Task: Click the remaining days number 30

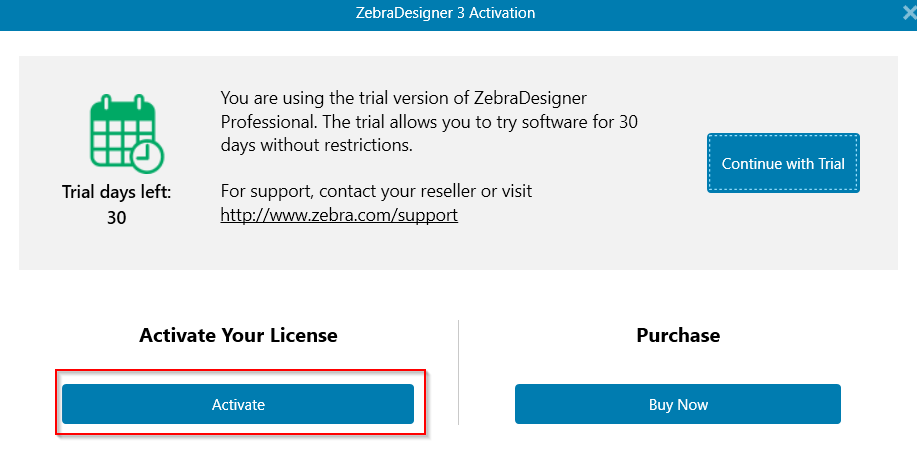Action: point(116,217)
